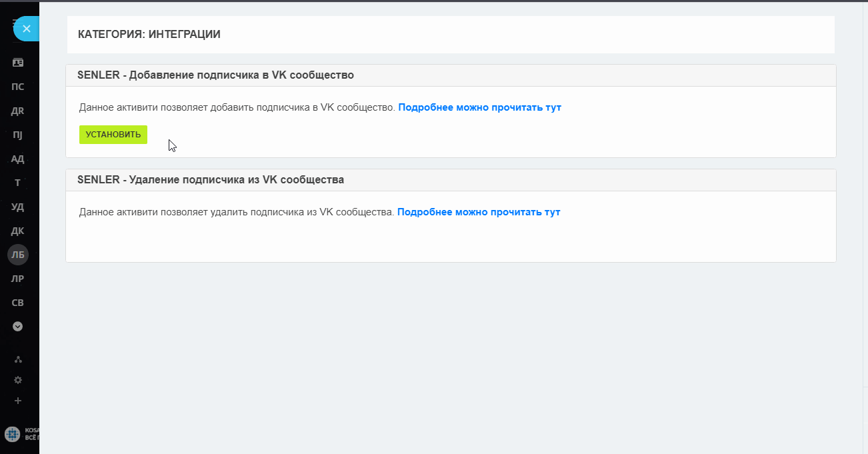Open the ЛР sidebar item
This screenshot has width=868, height=454.
click(x=18, y=279)
